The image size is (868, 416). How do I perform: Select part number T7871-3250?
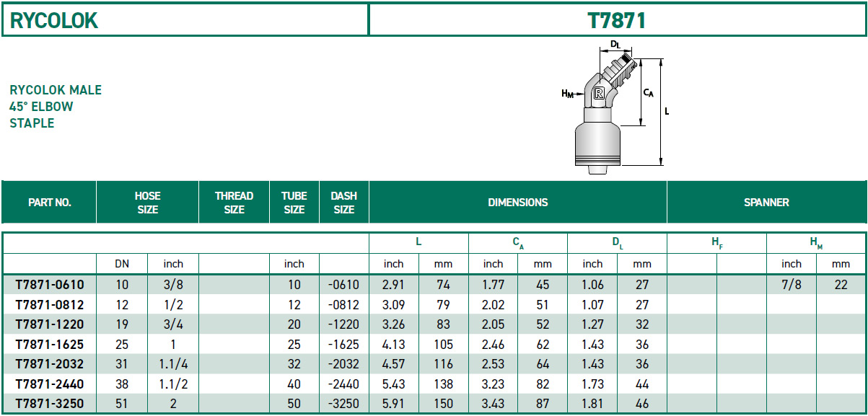point(49,404)
